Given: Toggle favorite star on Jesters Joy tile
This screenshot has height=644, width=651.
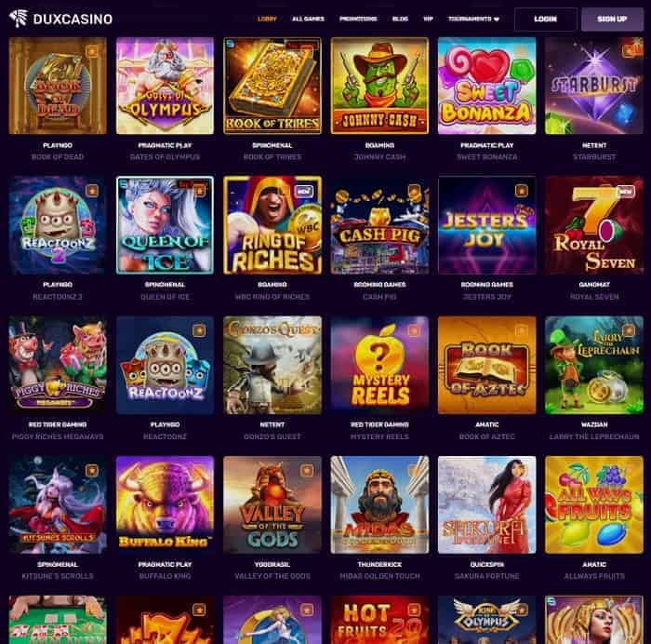Looking at the screenshot, I should [x=522, y=190].
